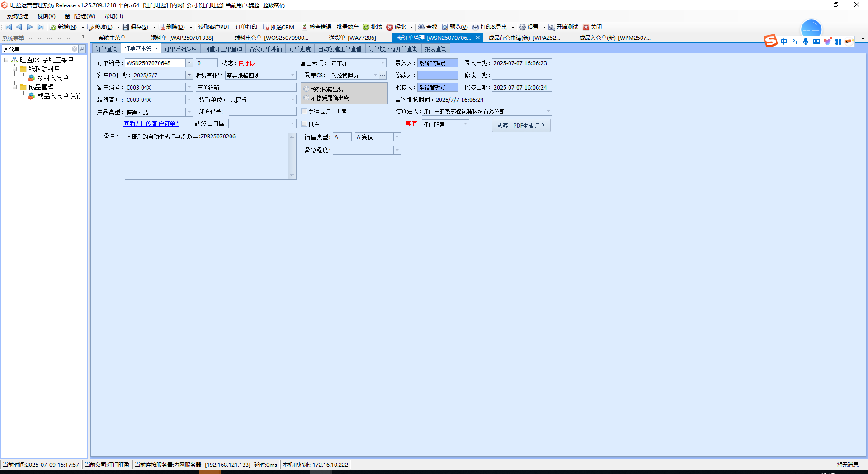Tick the 关注本订单进度 checkbox
This screenshot has width=868, height=474.
pyautogui.click(x=304, y=111)
